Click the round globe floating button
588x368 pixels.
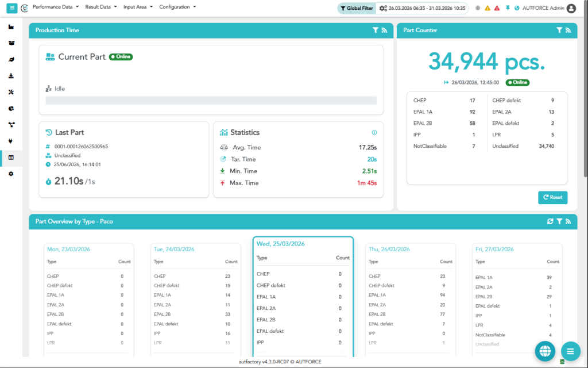pyautogui.click(x=545, y=351)
